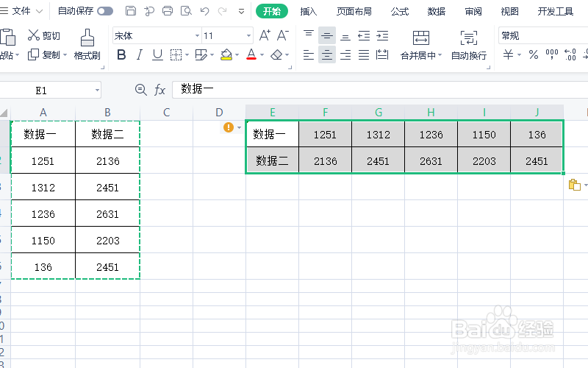Decrease indent of cell contents
Screen dimensions: 588x368
[x=364, y=35]
